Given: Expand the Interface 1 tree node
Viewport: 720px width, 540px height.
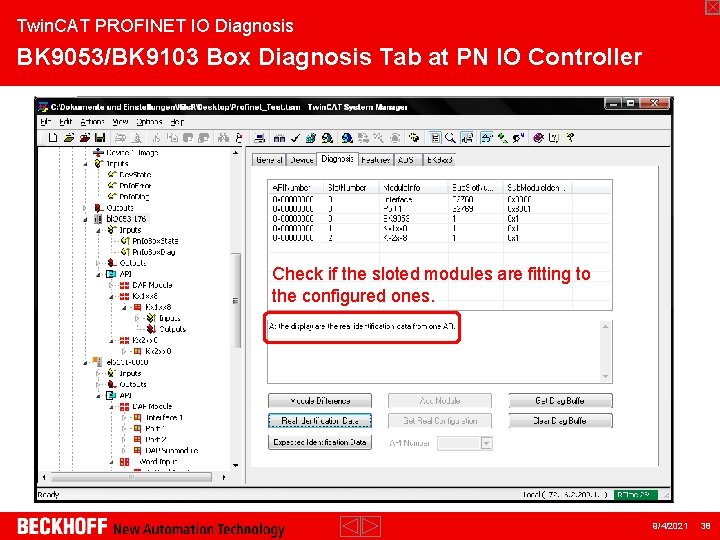Looking at the screenshot, I should point(124,417).
